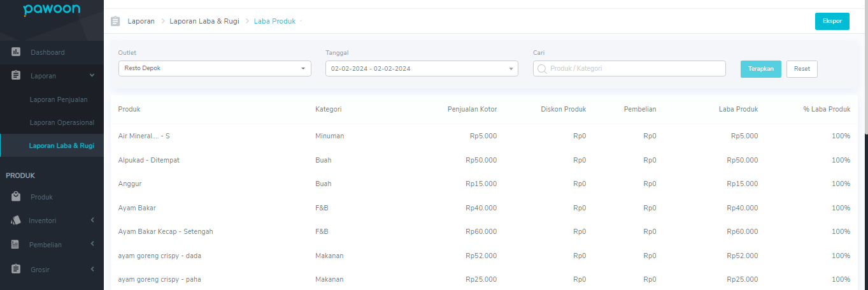Focus the Produk / Kategori search field

(629, 68)
